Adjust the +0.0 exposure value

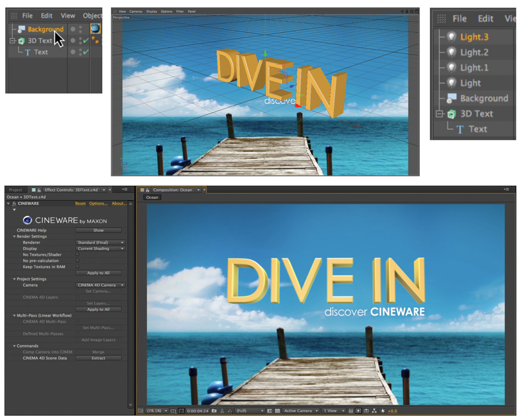(x=393, y=411)
